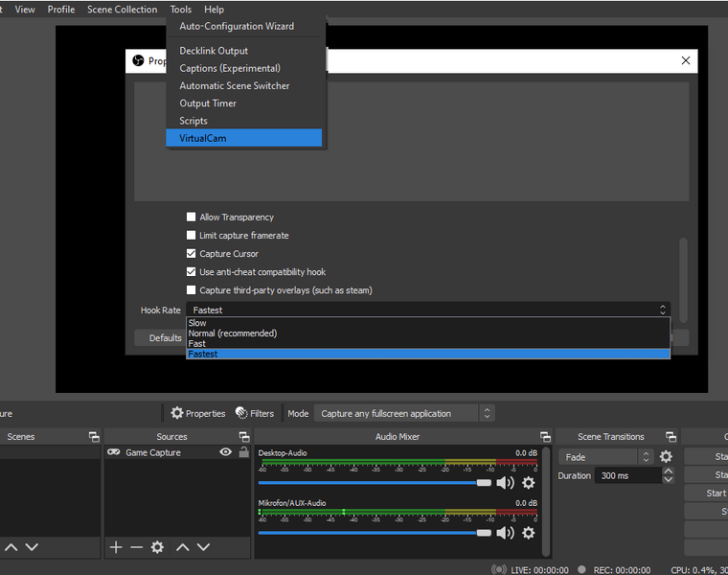Open Mikrofon/AUX-Audio settings gear
The width and height of the screenshot is (728, 575).
(528, 533)
